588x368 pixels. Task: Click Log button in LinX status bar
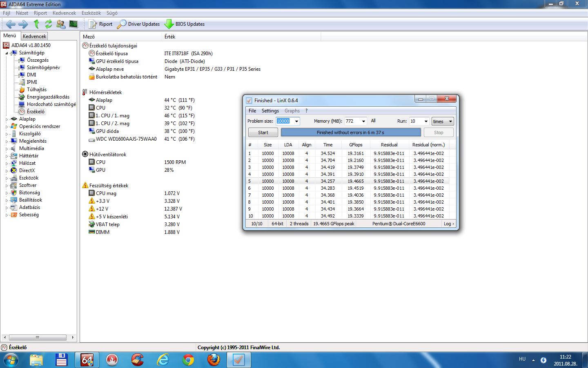pyautogui.click(x=449, y=224)
